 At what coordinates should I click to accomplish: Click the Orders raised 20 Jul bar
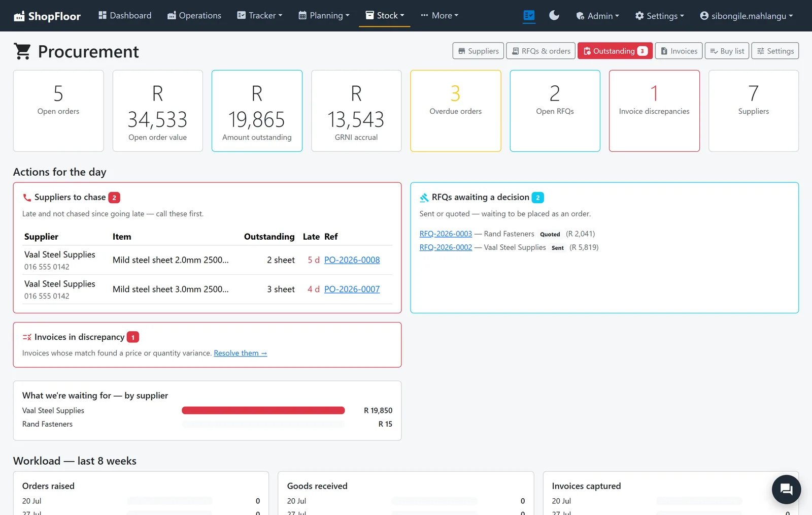170,501
